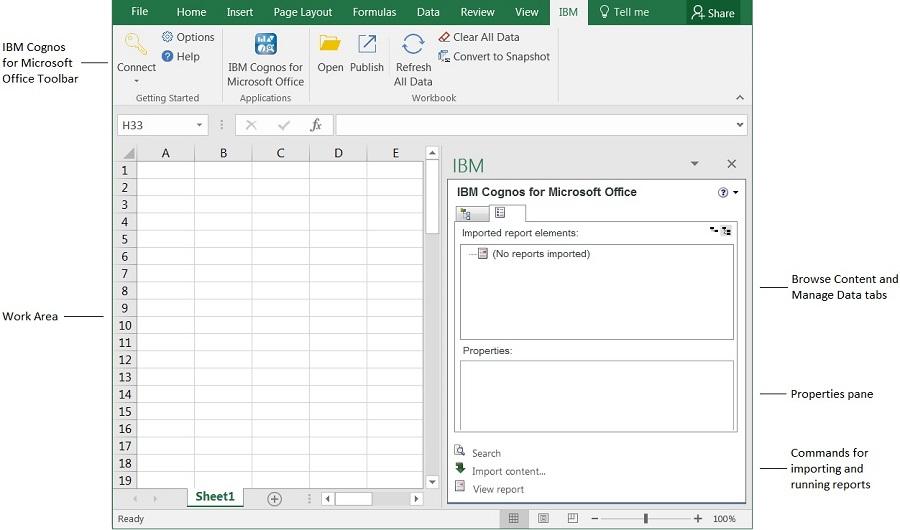Switch to Manage Data tab icon
900x530 pixels.
coord(500,213)
